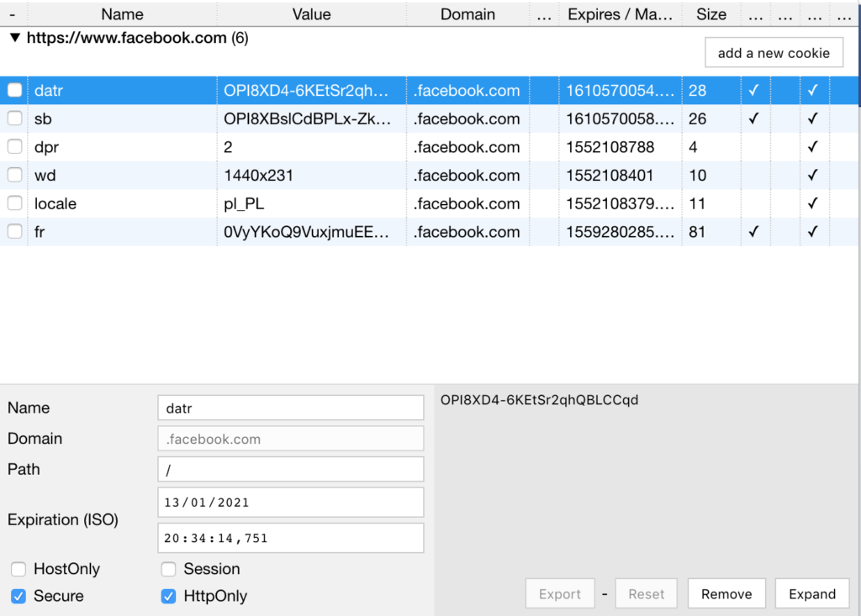Toggle the Session checkbox

tap(168, 569)
